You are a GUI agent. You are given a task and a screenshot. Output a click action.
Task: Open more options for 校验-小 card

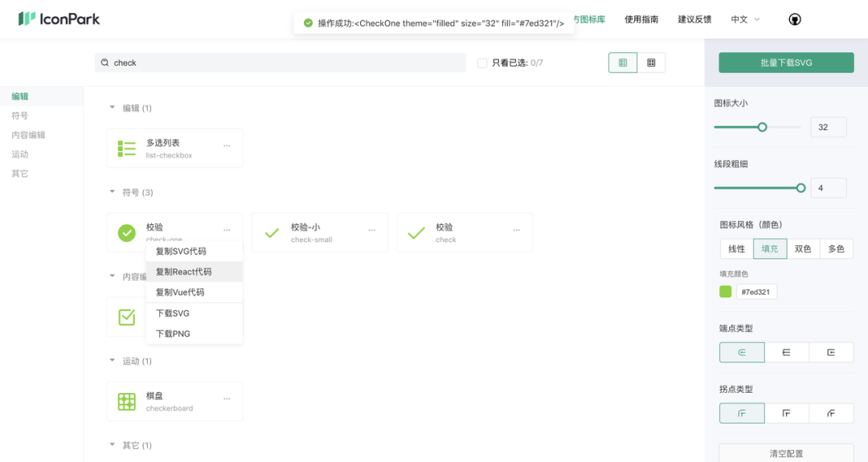click(372, 230)
